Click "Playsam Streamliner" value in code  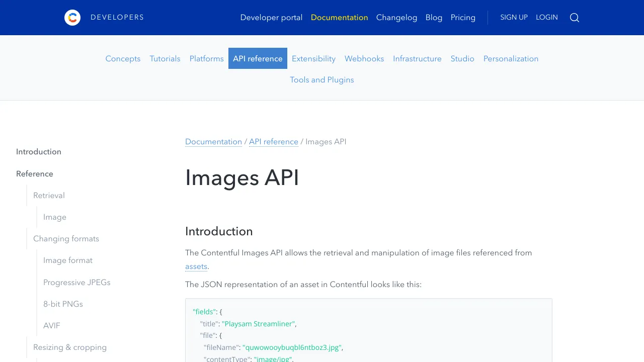259,324
